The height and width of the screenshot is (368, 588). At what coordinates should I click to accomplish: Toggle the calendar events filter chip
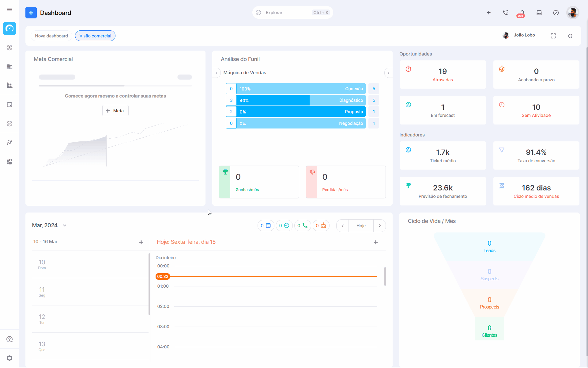pyautogui.click(x=266, y=225)
